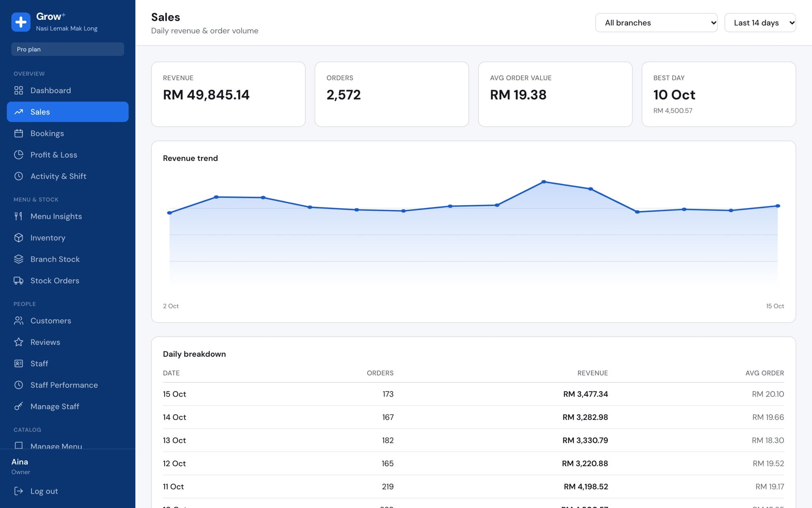The height and width of the screenshot is (508, 812).
Task: Click the Customers people icon
Action: [19, 321]
